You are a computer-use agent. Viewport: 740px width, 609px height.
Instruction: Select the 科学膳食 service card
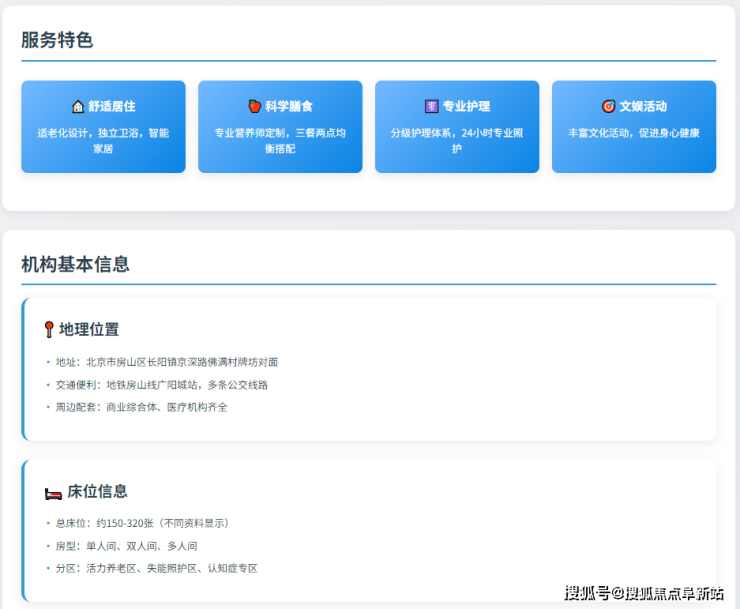point(280,127)
